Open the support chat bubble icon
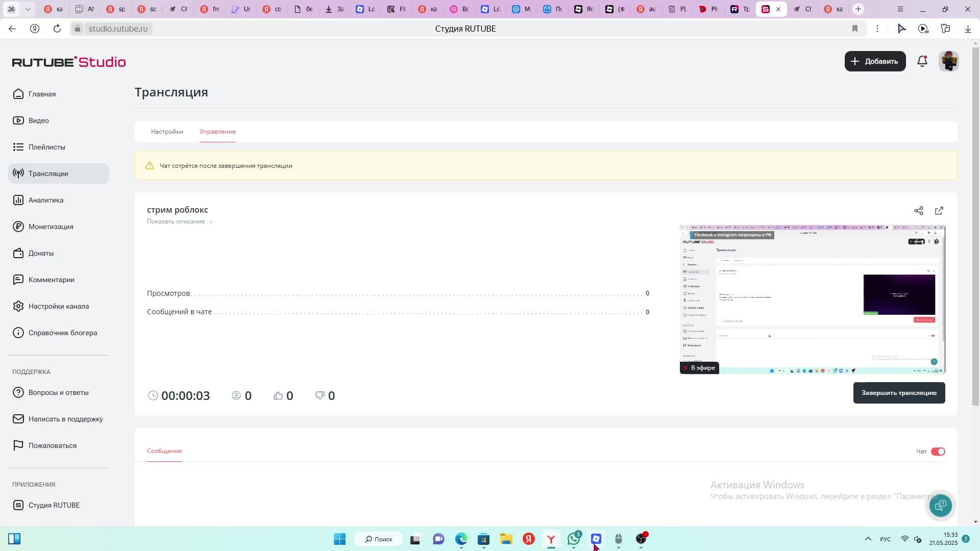 pos(940,505)
